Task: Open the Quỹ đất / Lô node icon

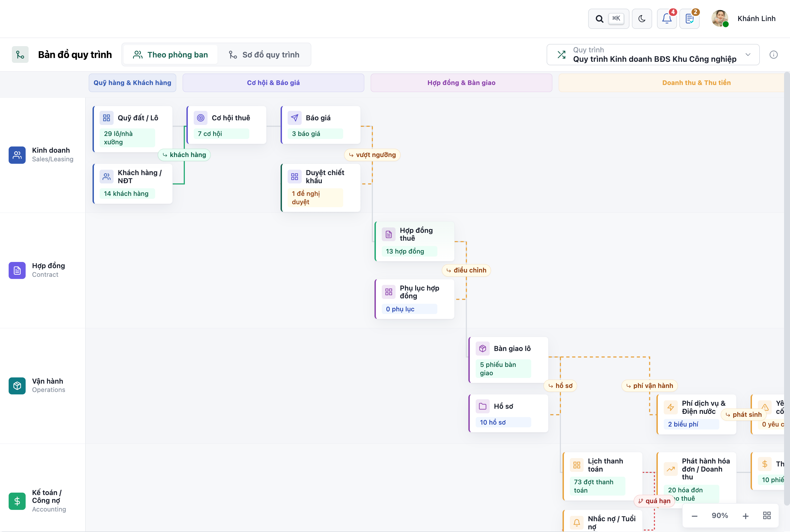Action: click(x=107, y=118)
